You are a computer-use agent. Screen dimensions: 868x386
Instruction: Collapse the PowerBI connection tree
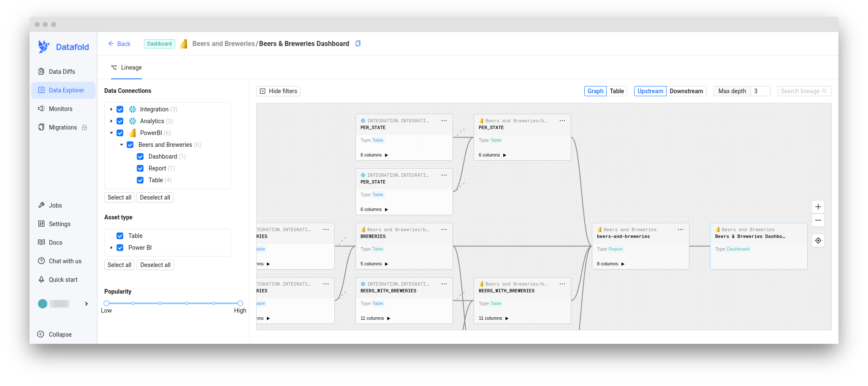click(111, 133)
